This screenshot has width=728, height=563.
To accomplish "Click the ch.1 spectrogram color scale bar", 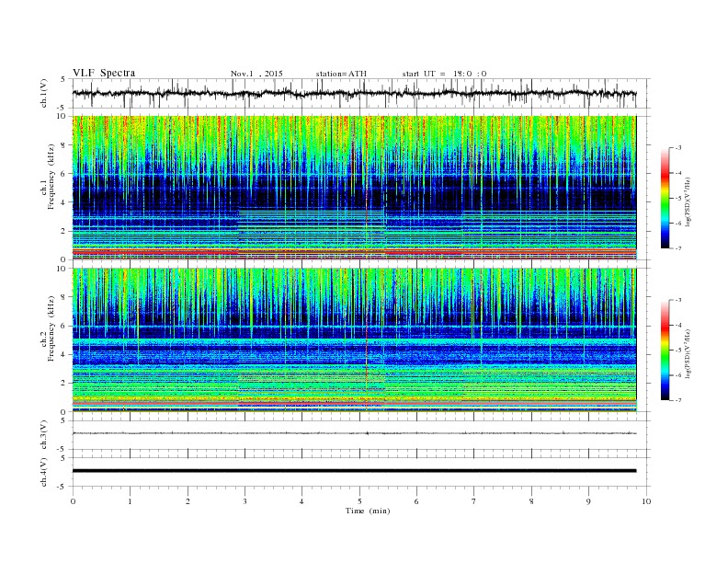I will pos(665,198).
